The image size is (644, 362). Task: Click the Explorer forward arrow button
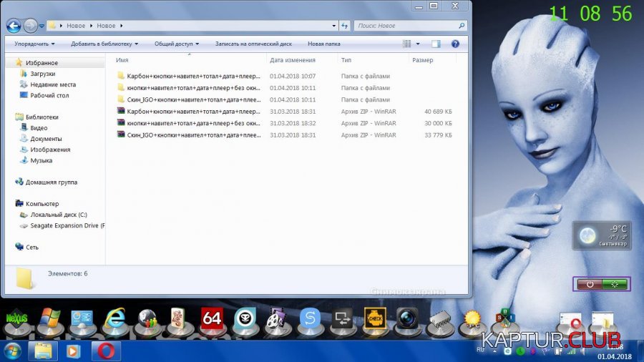pos(30,26)
